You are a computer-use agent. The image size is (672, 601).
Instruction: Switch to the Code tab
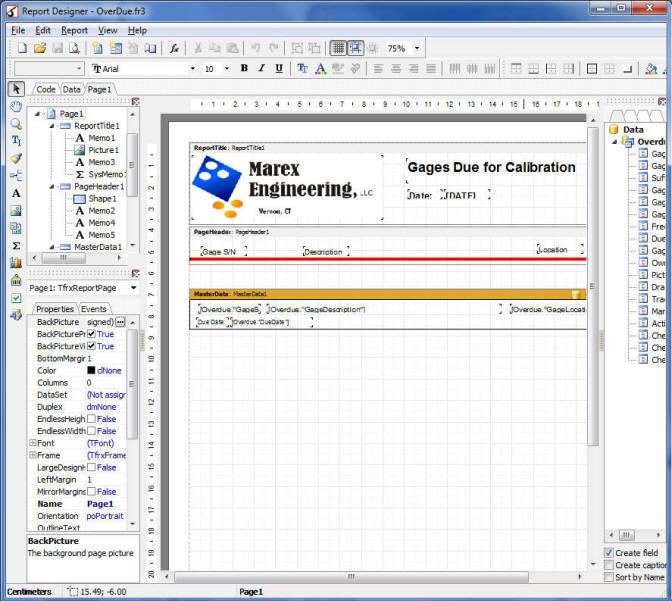point(46,89)
